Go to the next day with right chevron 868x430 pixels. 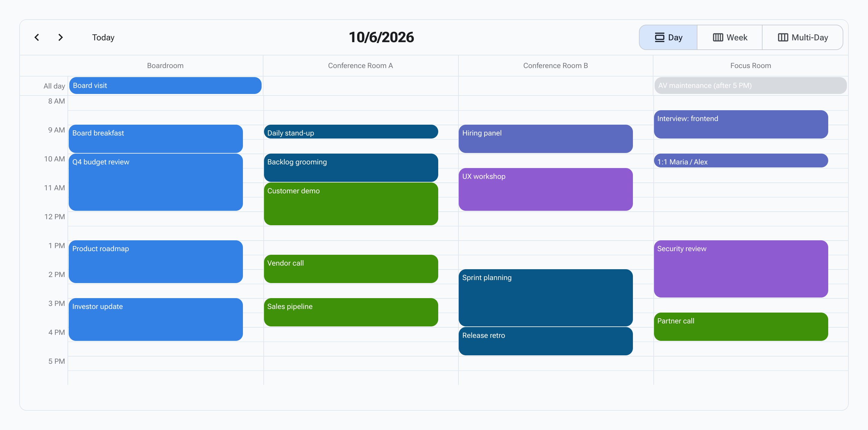pos(61,37)
